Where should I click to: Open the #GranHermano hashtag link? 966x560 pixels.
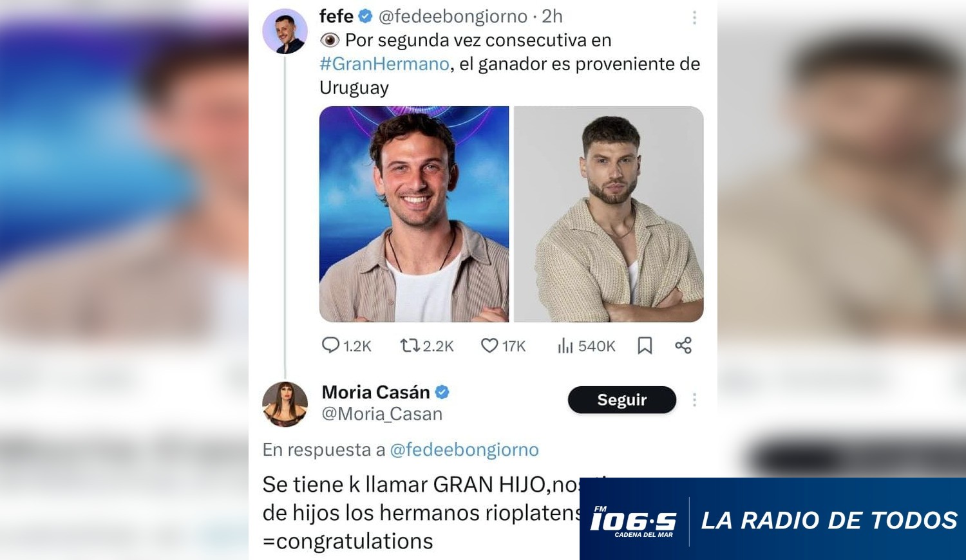pos(384,64)
